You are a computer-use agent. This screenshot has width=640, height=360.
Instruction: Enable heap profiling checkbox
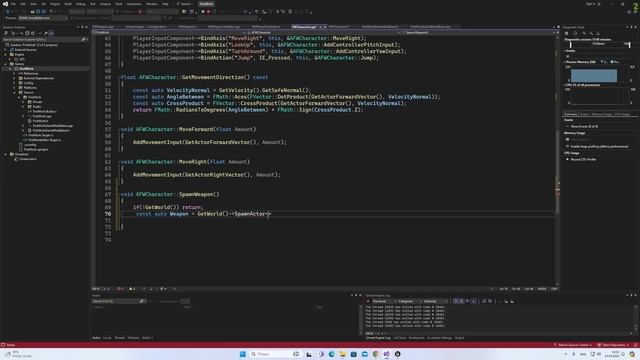pyautogui.click(x=568, y=146)
